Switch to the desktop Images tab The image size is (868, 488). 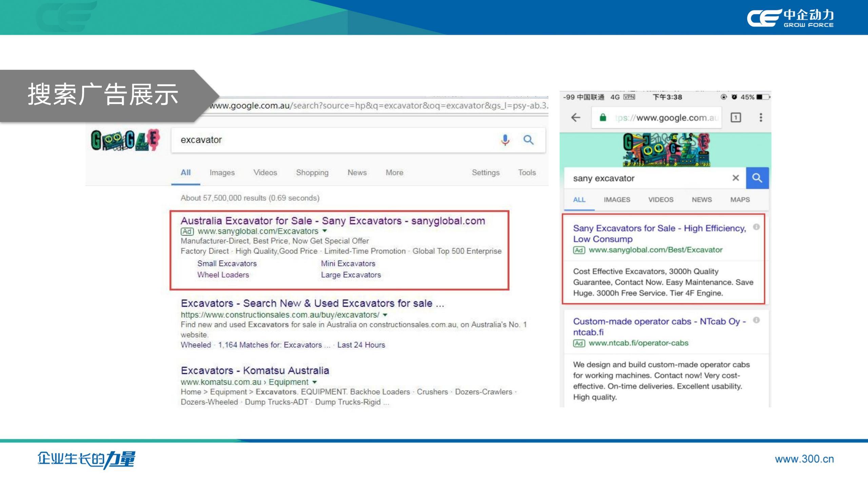[x=222, y=172]
